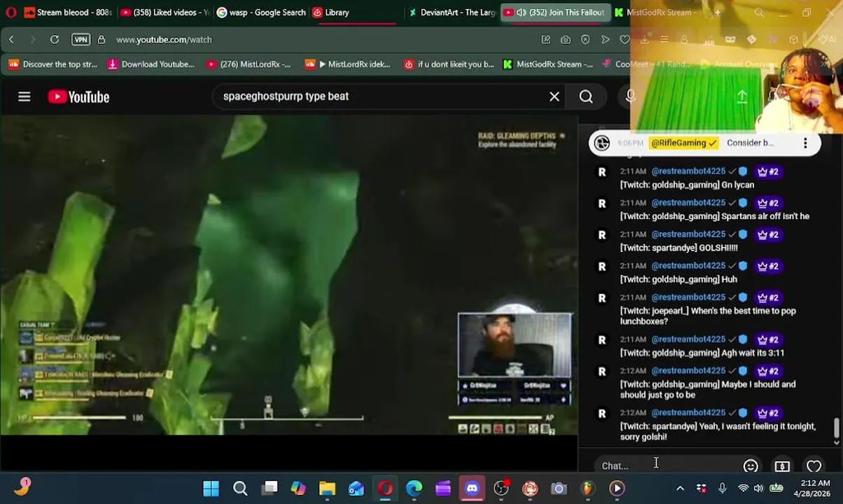Open the ad blocker shield icon
This screenshot has width=843, height=504.
pos(585,40)
